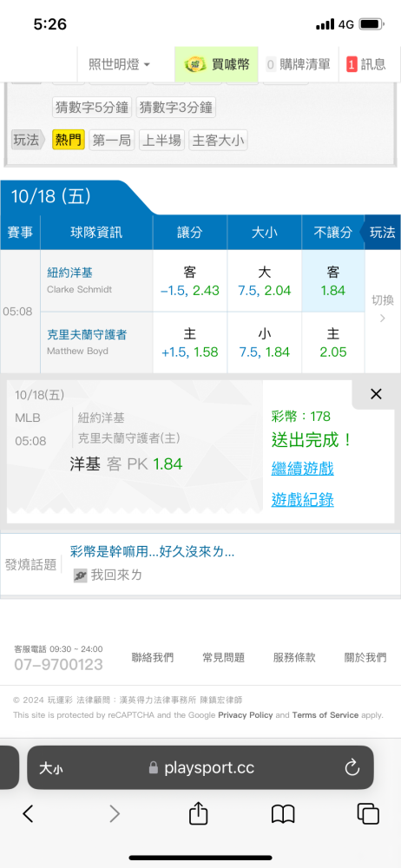Select the 熱門 play type tab

(x=68, y=140)
